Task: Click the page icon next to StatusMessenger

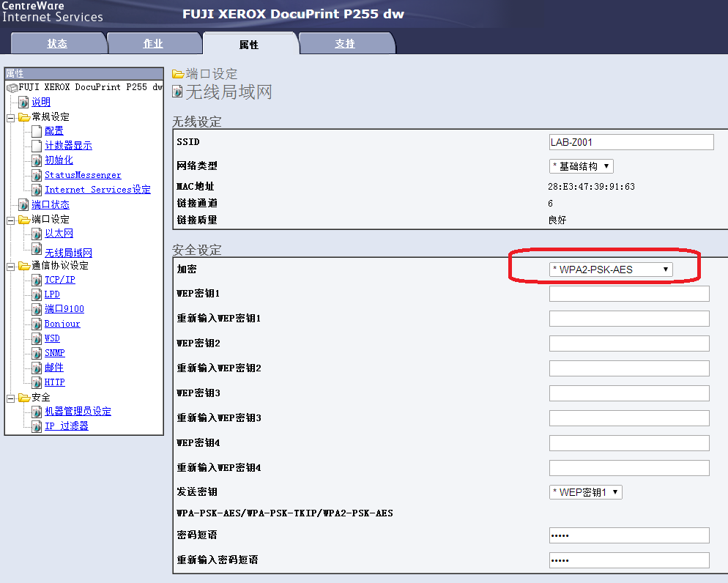Action: (x=37, y=176)
